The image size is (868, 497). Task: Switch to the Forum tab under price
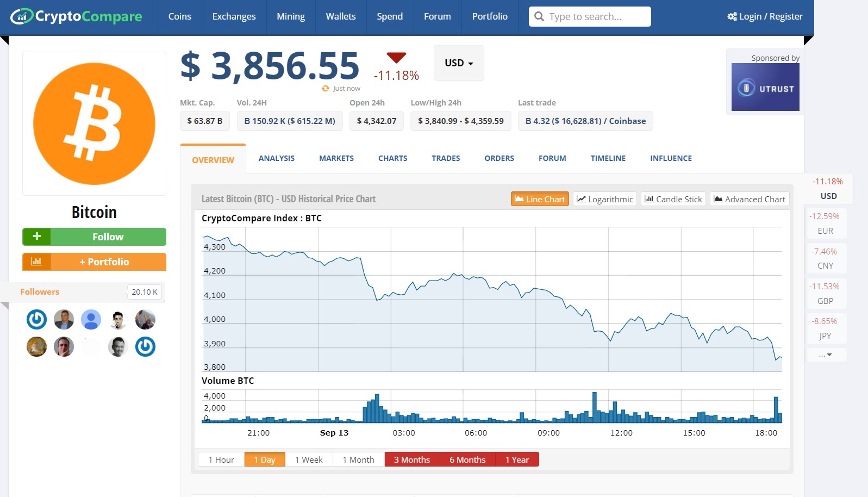(x=552, y=158)
